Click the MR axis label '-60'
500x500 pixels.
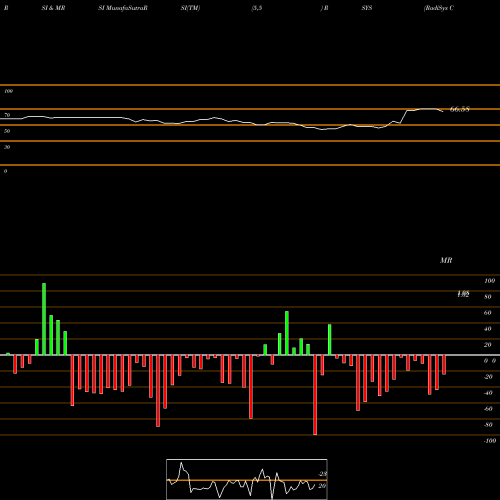488,409
